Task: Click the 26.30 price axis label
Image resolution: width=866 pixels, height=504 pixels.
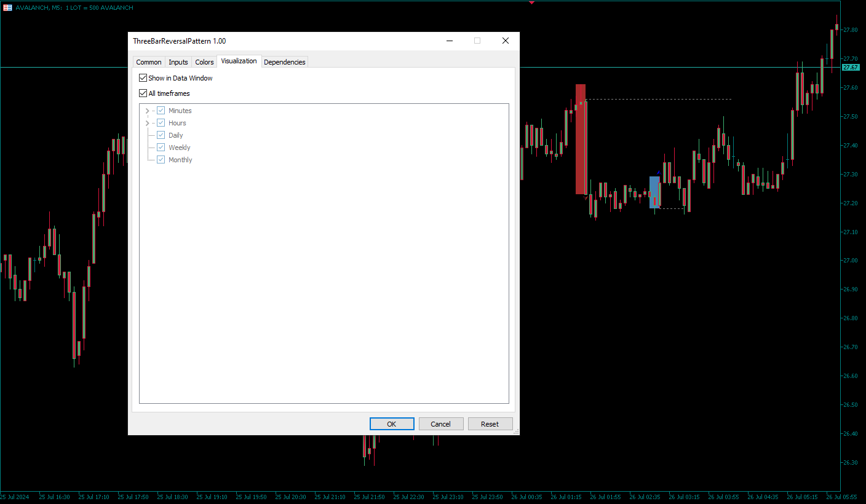Action: coord(851,463)
